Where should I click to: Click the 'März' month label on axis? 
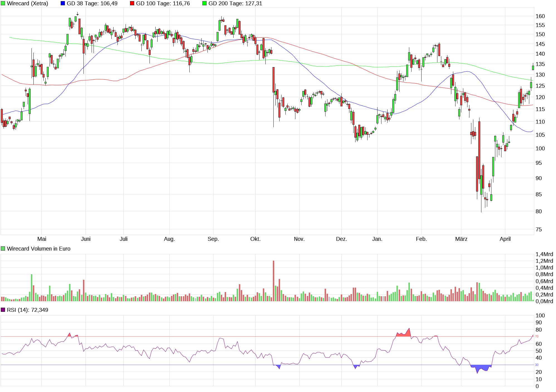[461, 239]
